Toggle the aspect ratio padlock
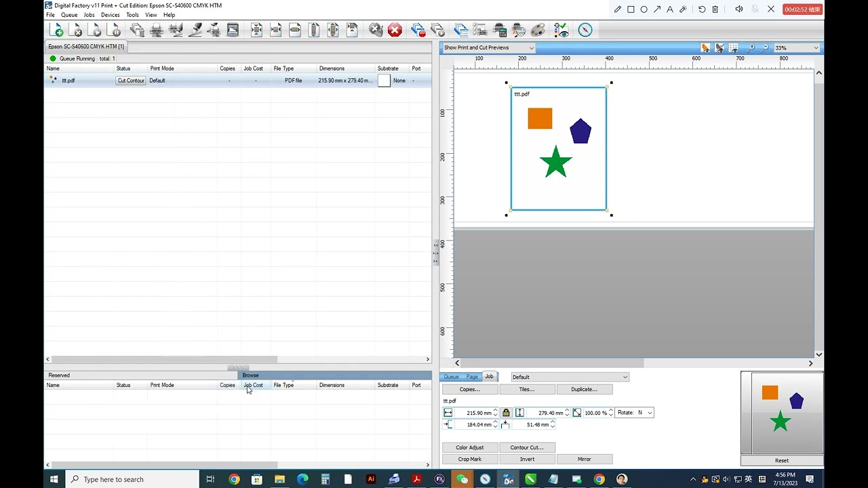868x488 pixels. pos(506,413)
